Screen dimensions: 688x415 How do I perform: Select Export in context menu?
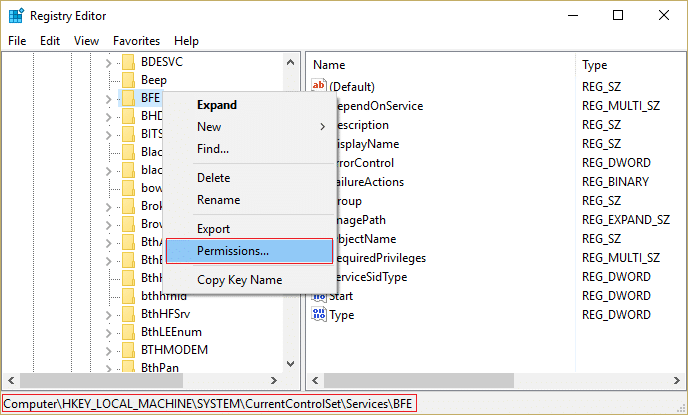213,229
